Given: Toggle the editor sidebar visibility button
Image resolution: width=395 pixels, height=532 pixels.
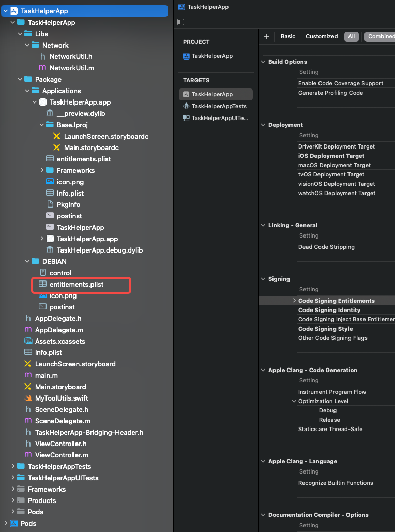Looking at the screenshot, I should 180,22.
